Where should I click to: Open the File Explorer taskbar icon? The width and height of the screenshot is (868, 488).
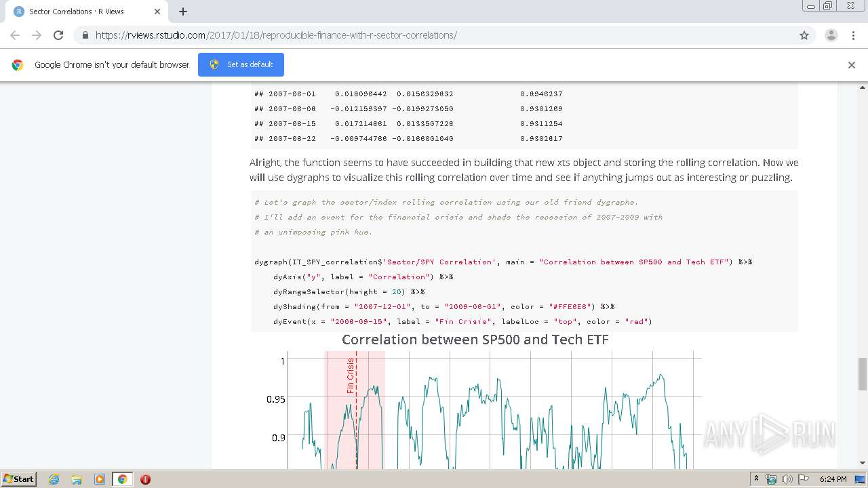click(77, 479)
